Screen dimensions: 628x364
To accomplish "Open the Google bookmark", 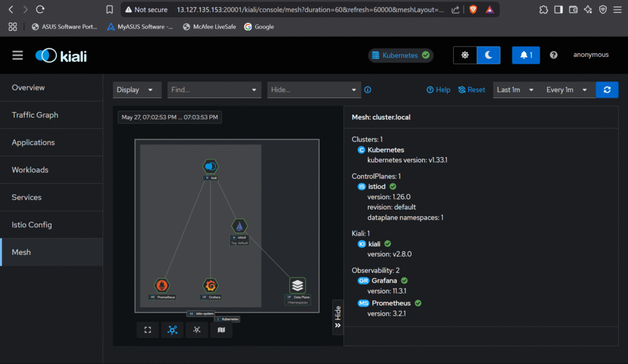I will click(259, 27).
